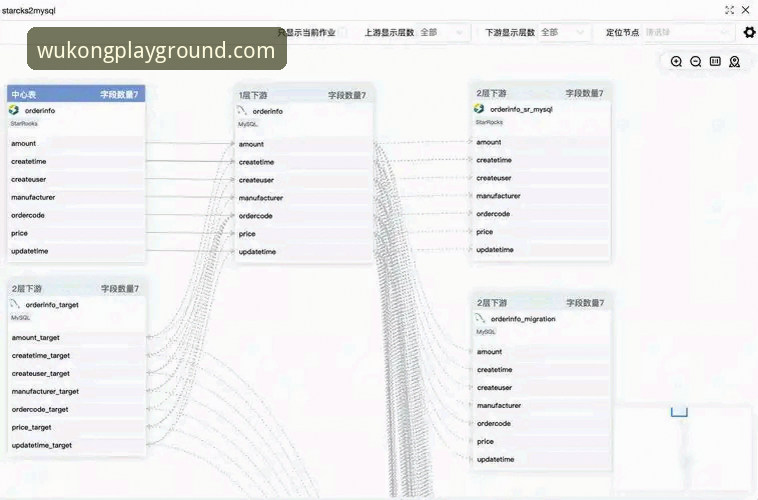Screen dimensions: 758x500
Task: Select ordercode_target field
Action: pos(76,409)
